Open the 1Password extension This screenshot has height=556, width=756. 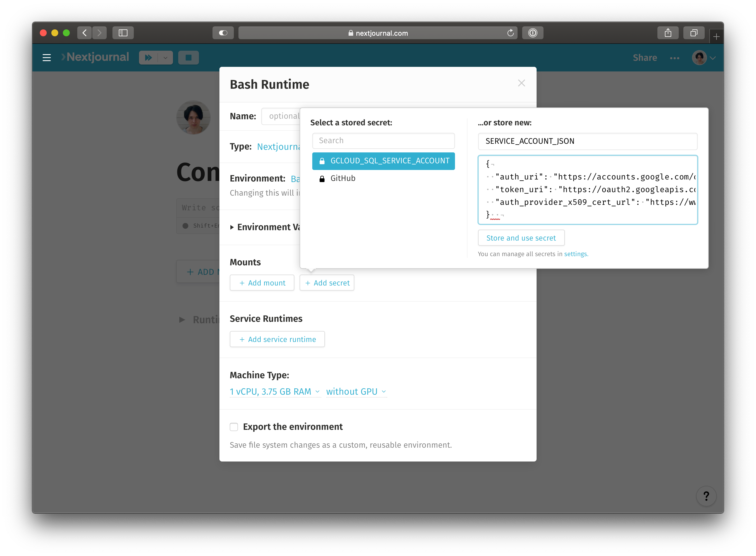coord(532,33)
